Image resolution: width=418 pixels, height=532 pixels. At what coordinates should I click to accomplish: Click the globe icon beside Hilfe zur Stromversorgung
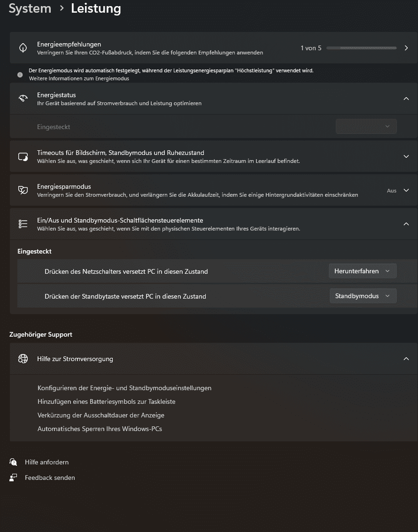coord(23,359)
